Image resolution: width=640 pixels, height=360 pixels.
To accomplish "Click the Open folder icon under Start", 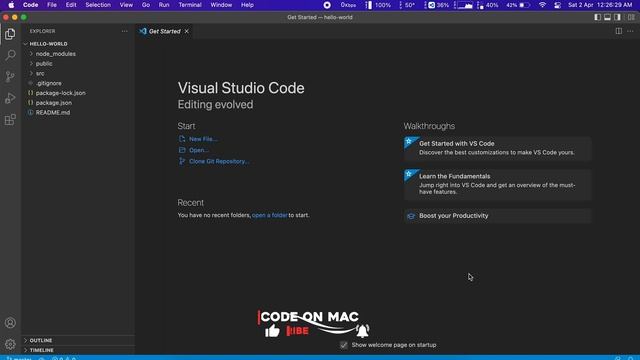I will tap(182, 150).
